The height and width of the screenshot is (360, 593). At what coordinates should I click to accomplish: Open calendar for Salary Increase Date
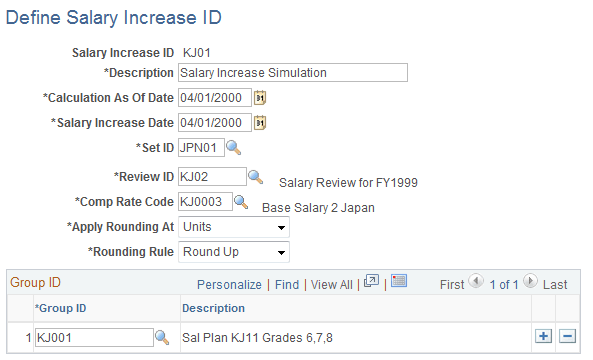tap(260, 123)
